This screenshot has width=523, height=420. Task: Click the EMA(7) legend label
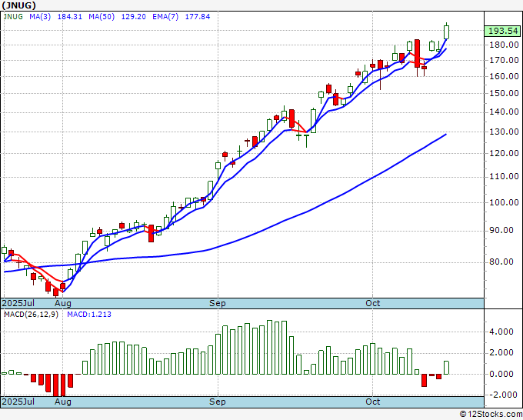click(165, 16)
